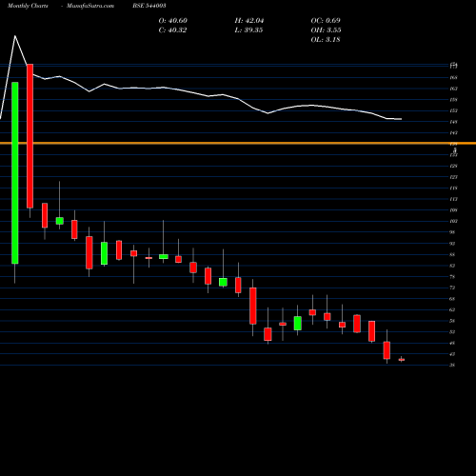Click the 113 price axis label

[x=453, y=199]
